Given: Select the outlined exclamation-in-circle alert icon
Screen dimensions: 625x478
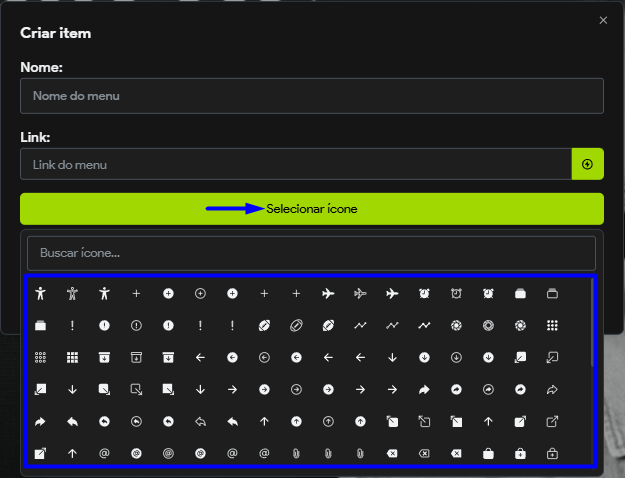Looking at the screenshot, I should [x=136, y=325].
